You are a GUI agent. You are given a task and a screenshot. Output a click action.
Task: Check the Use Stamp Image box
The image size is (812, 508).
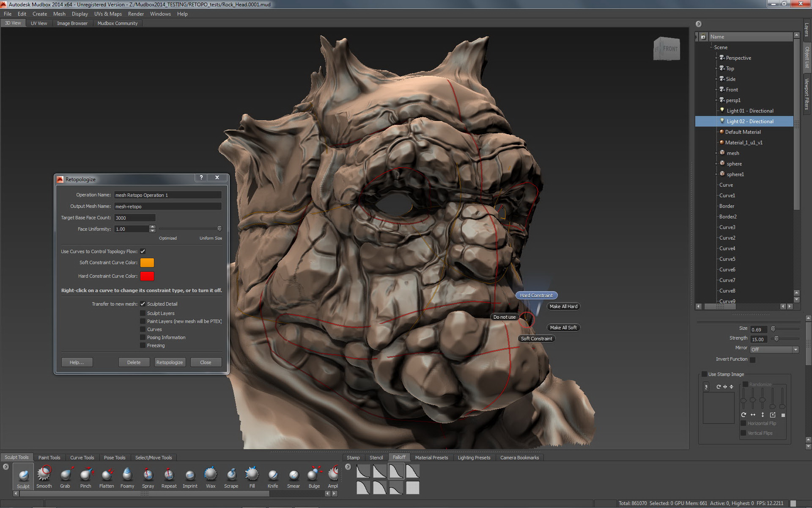pos(704,374)
